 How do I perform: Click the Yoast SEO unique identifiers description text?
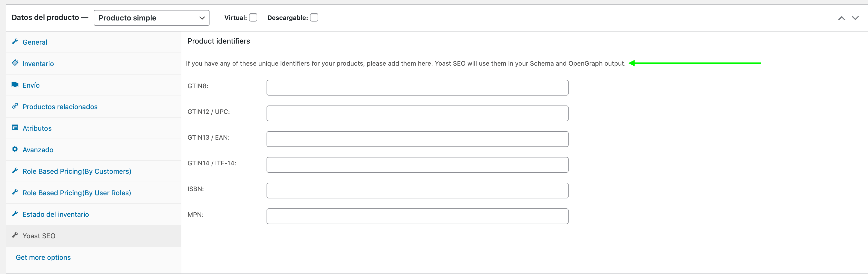point(406,64)
